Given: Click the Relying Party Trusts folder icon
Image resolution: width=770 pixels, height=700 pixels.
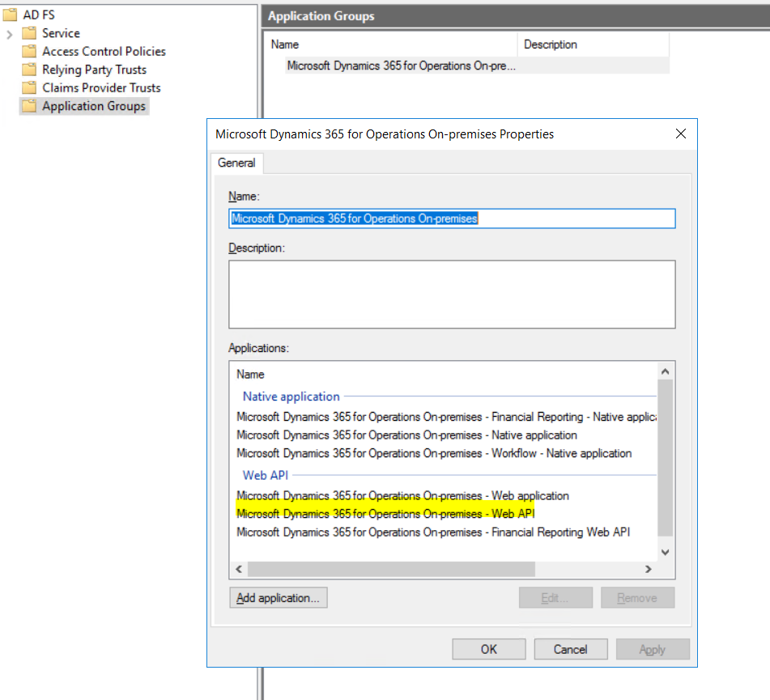Looking at the screenshot, I should (x=29, y=70).
